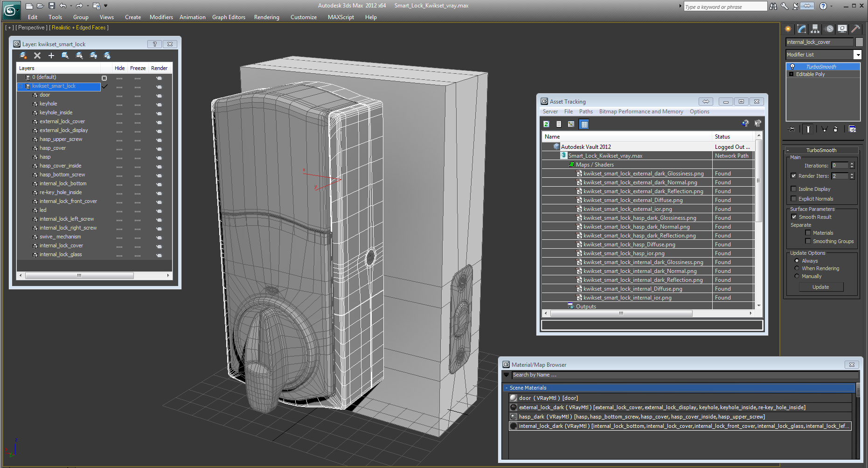Open the Utilities panel hammer tab
Screen dimensions: 868x468
click(855, 29)
